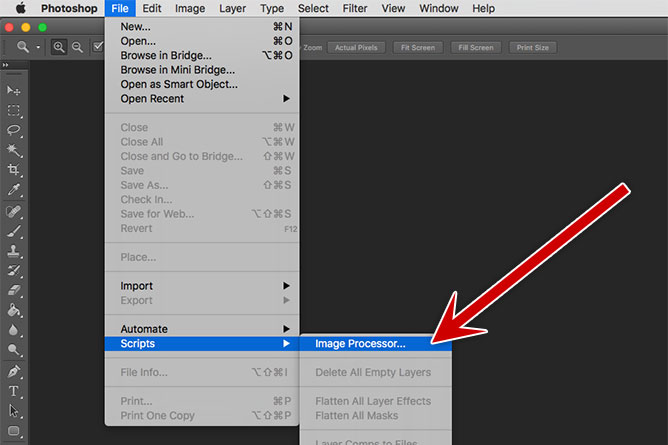Select the Lasso tool
668x445 pixels.
tap(14, 130)
